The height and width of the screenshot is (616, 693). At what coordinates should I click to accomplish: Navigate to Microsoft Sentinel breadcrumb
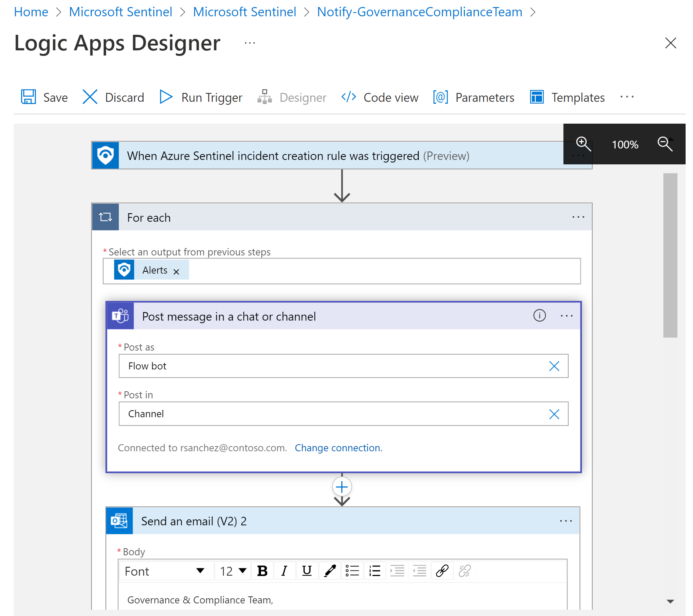tap(120, 11)
